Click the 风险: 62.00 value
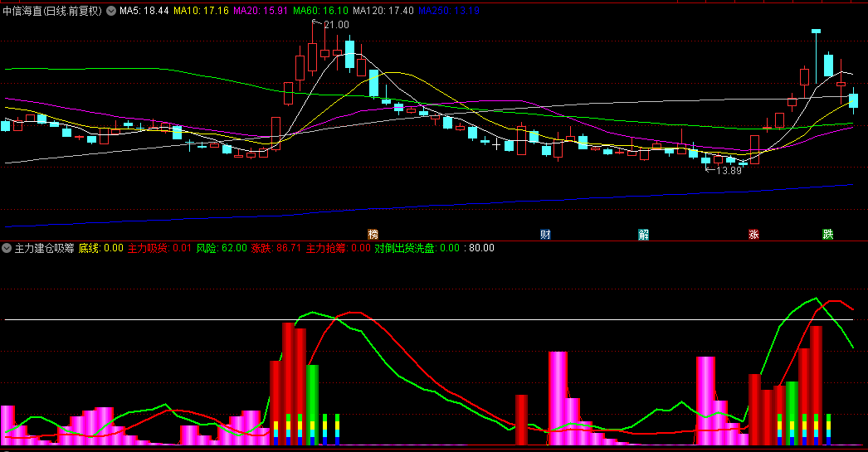Screen dimensions: 868x452 tap(222, 249)
